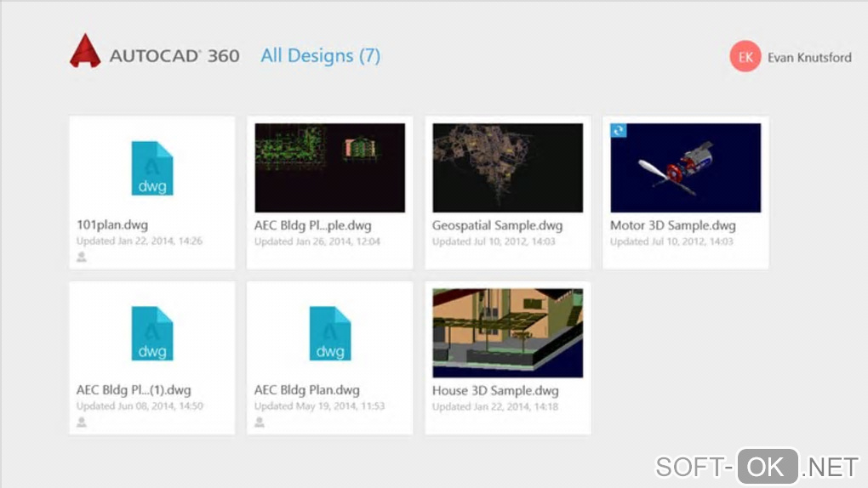868x488 pixels.
Task: Click the Motor 3D Sample updated date
Action: tap(671, 241)
